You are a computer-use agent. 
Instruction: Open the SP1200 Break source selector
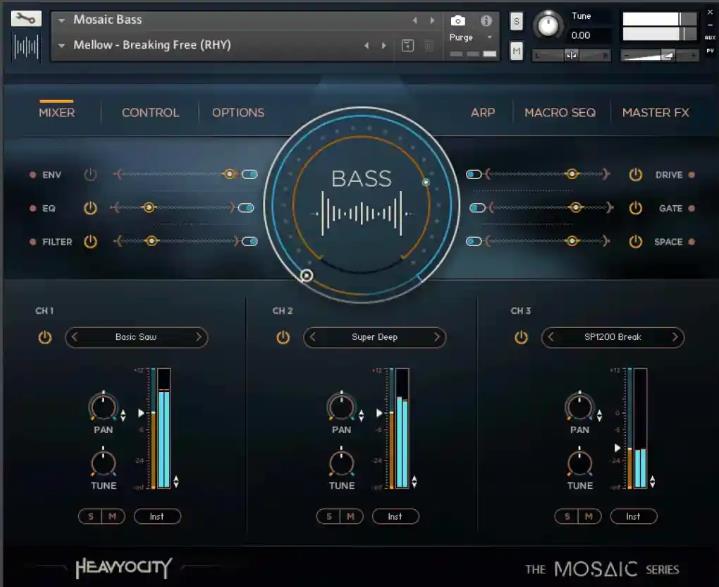point(613,337)
